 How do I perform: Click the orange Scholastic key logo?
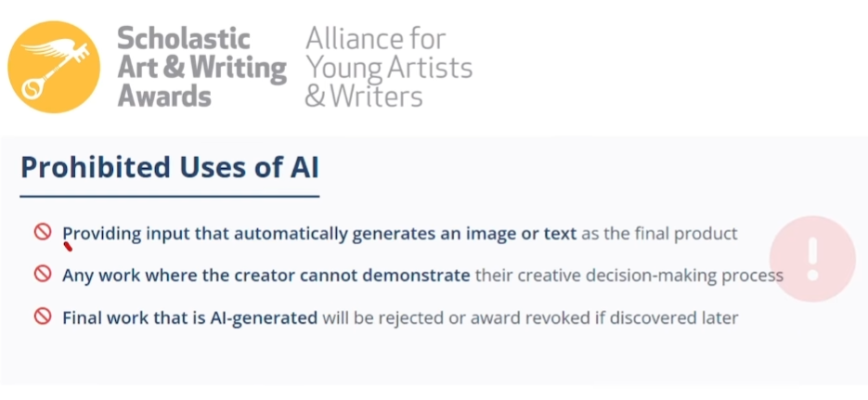tap(54, 67)
